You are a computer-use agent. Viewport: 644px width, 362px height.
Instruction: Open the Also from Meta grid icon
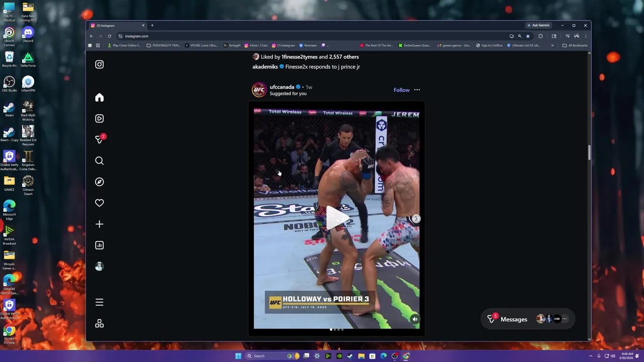point(99,323)
